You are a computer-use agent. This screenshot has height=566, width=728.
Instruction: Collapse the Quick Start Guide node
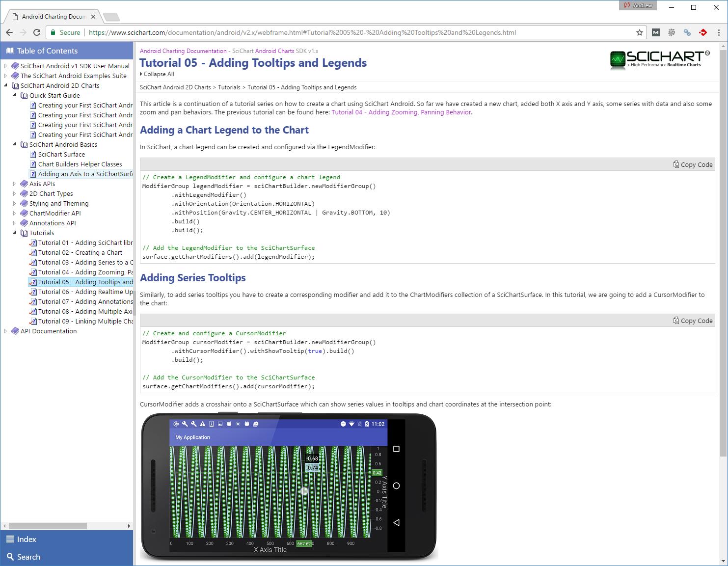tap(14, 95)
